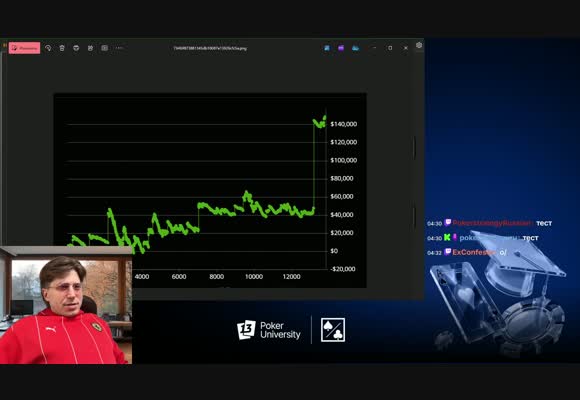The width and height of the screenshot is (580, 400).
Task: Click the webcam video overlay
Action: (66, 305)
